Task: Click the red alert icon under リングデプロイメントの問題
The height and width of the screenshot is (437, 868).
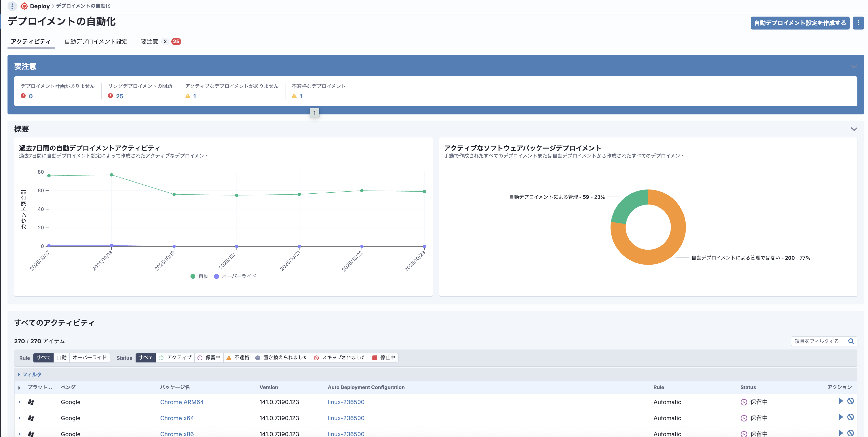Action: click(x=110, y=96)
